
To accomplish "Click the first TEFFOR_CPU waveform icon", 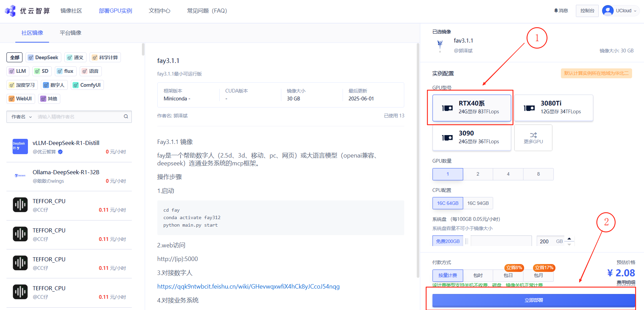I will coord(20,205).
